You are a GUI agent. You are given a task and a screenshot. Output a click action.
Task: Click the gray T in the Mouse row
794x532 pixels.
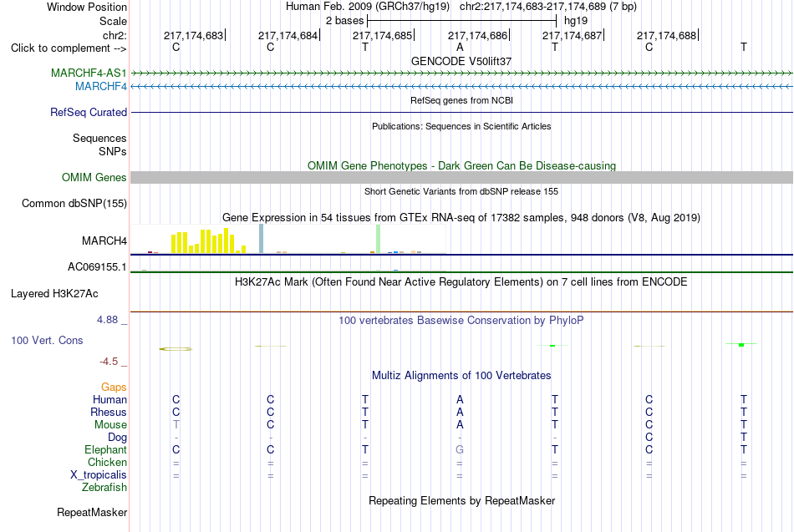176,425
